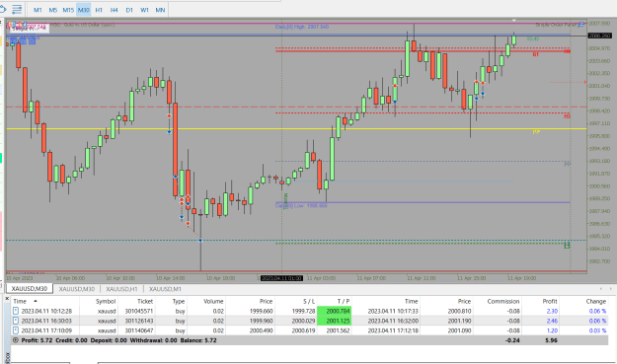Switch chart to MN timeframe
This screenshot has height=364, width=617.
(x=160, y=10)
